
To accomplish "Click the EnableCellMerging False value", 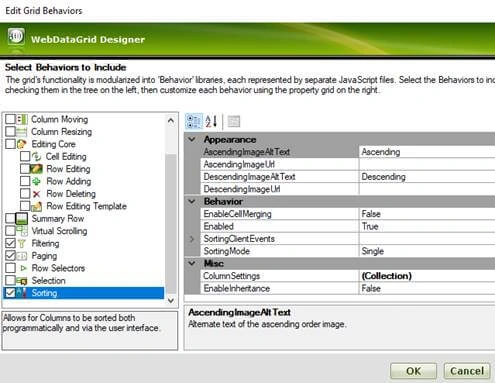I will 427,214.
